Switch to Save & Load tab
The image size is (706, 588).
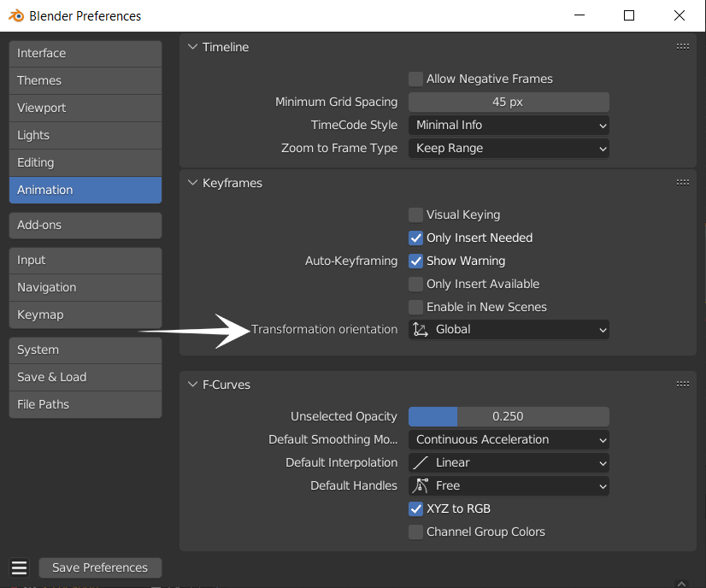(85, 377)
